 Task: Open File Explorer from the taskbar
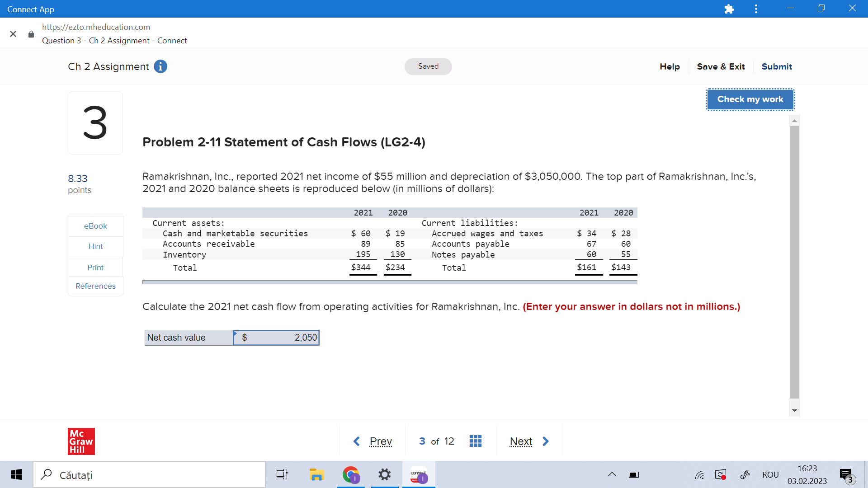[316, 474]
